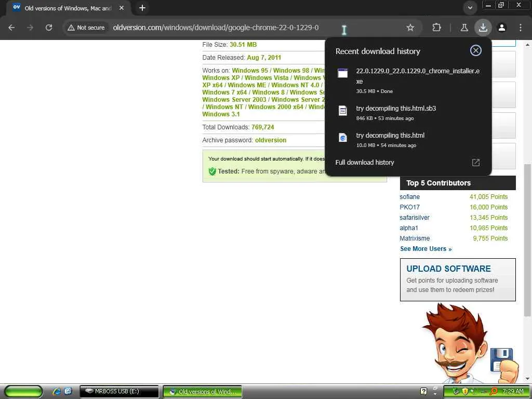Viewport: 532px width, 399px height.
Task: Open contributor safarisilver's profile
Action: 414,218
